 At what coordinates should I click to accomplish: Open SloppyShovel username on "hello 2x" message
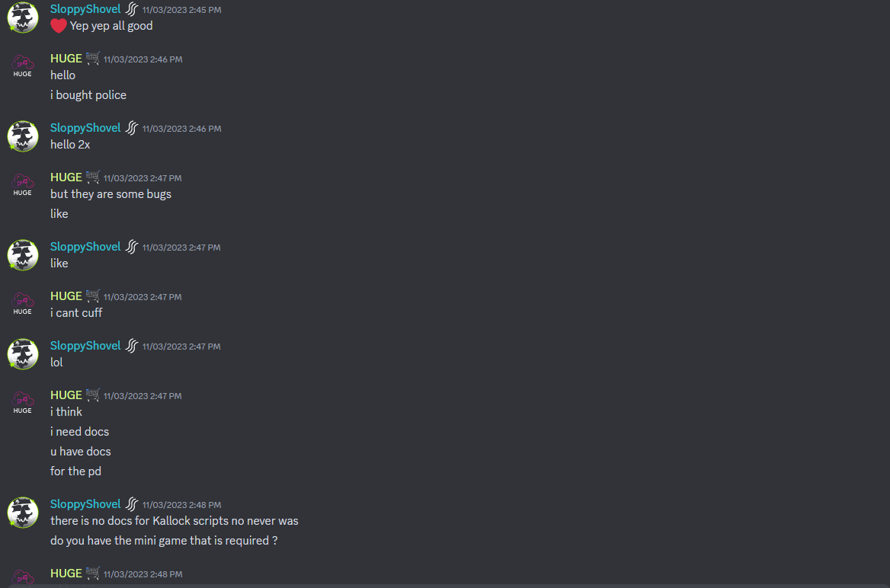(x=85, y=128)
